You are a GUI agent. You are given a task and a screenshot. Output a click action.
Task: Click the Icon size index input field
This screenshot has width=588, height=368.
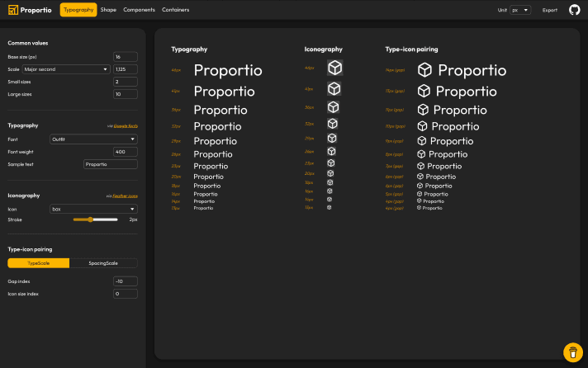point(126,294)
